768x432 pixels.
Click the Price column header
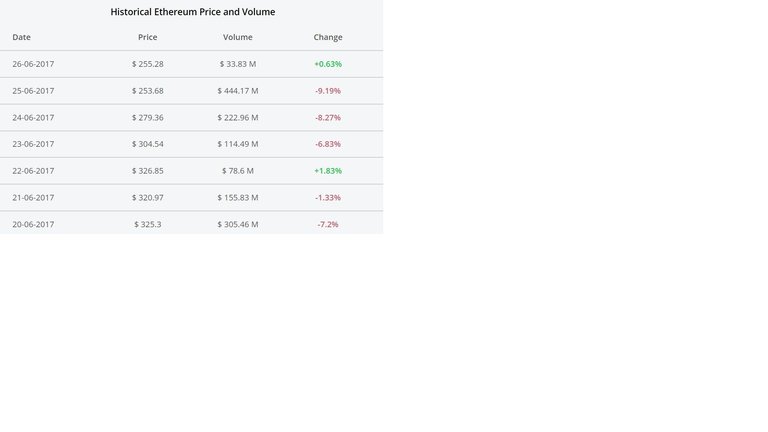(147, 37)
